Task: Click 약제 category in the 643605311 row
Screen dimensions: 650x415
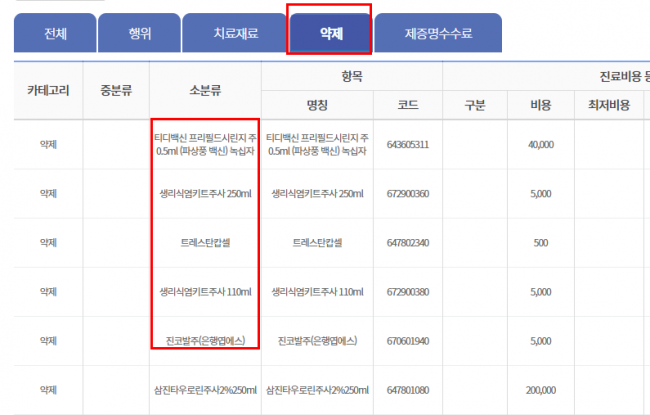Action: point(48,145)
